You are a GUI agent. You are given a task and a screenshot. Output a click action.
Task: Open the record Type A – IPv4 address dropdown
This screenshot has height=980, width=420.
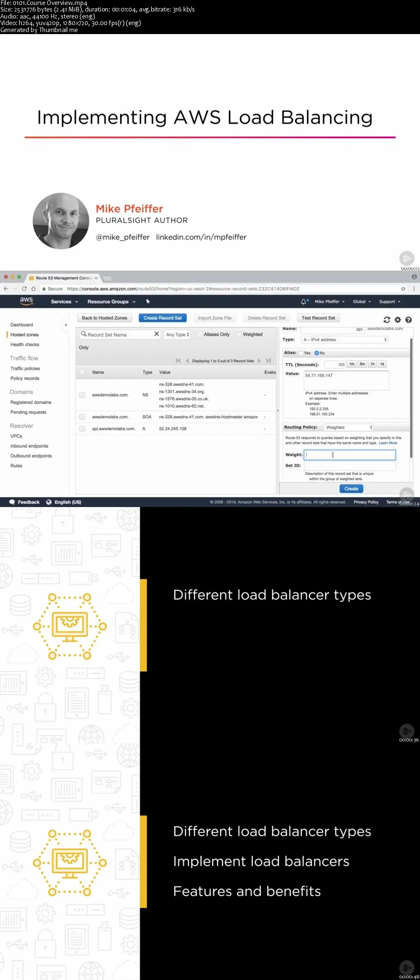tap(345, 340)
